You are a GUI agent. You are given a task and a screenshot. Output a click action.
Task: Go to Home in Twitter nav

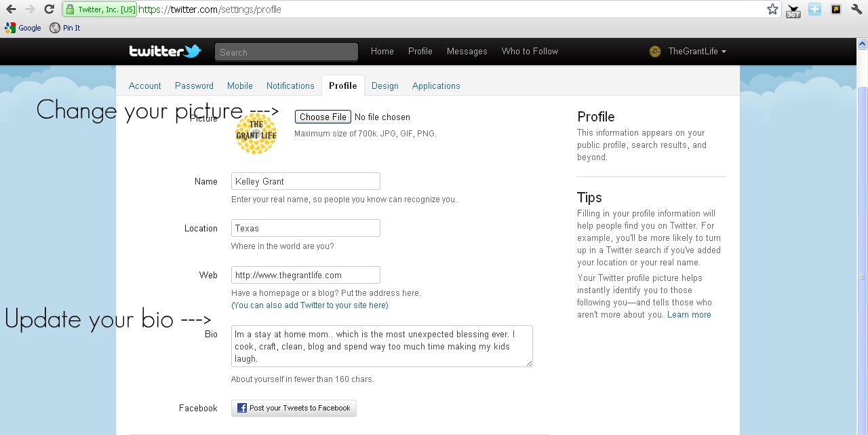tap(382, 52)
